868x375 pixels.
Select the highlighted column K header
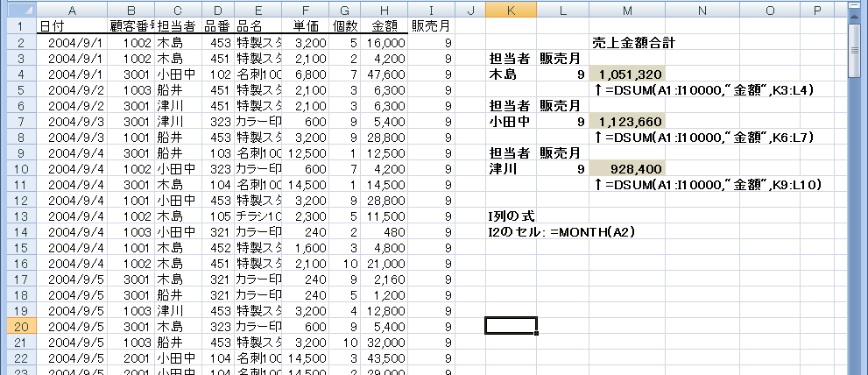point(511,10)
